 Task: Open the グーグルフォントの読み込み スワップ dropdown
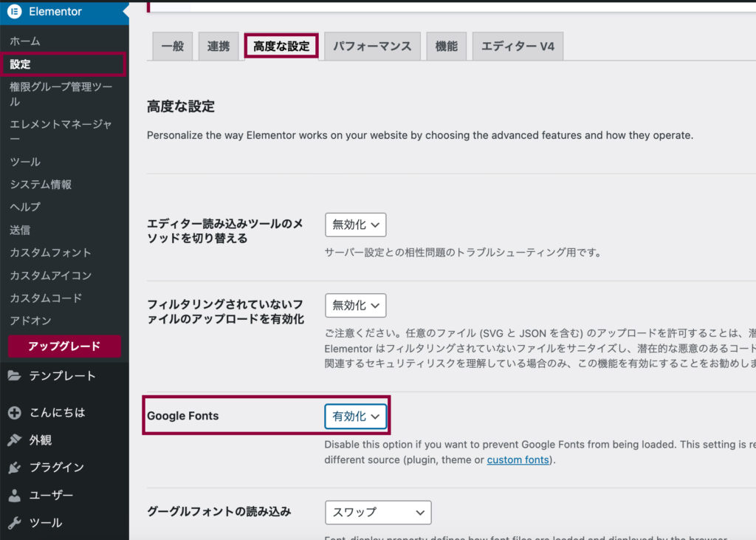tap(378, 512)
